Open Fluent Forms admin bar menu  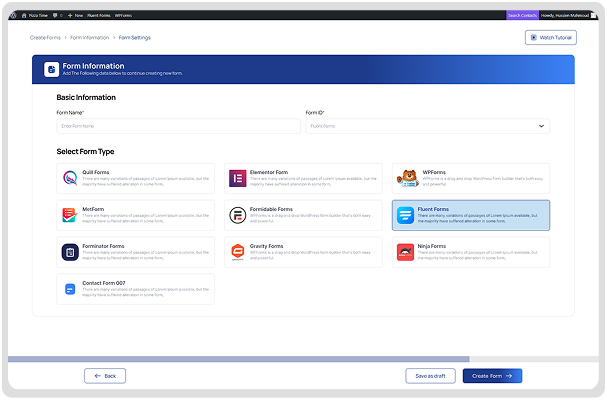(99, 15)
